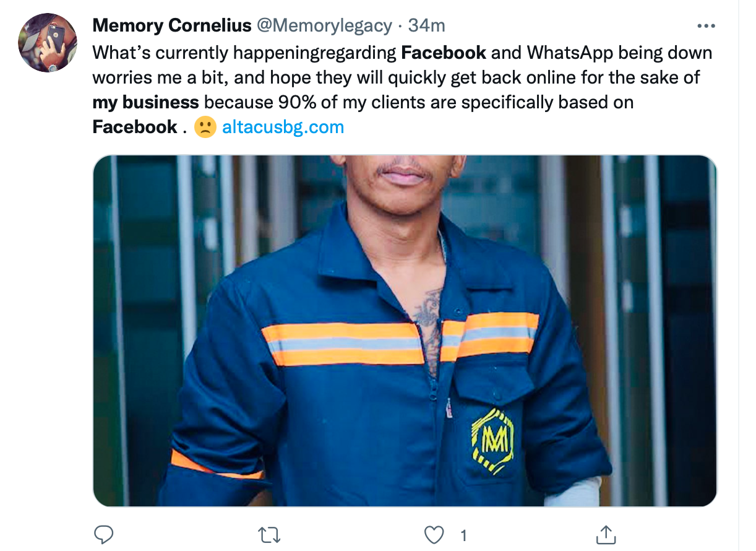The width and height of the screenshot is (756, 551).
Task: Open the tweet via the 34m timestamp
Action: coord(427,26)
